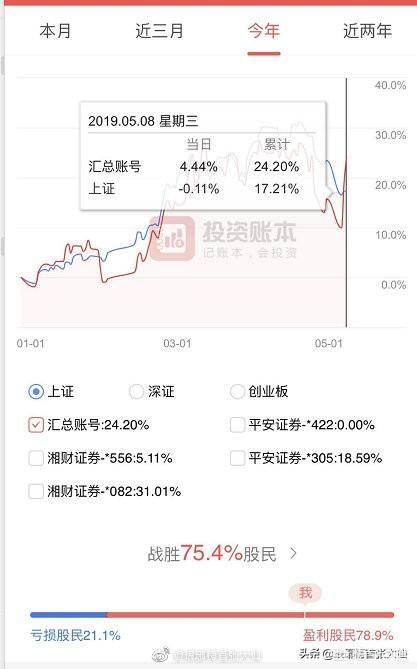Open the 近两年 tab
Viewport: 417px width, 669px height.
367,31
